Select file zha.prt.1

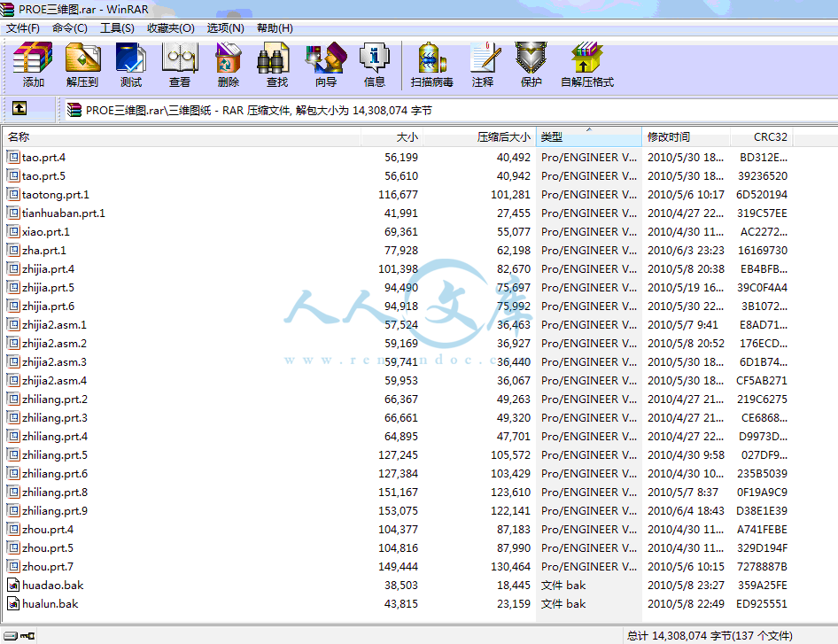tap(44, 250)
